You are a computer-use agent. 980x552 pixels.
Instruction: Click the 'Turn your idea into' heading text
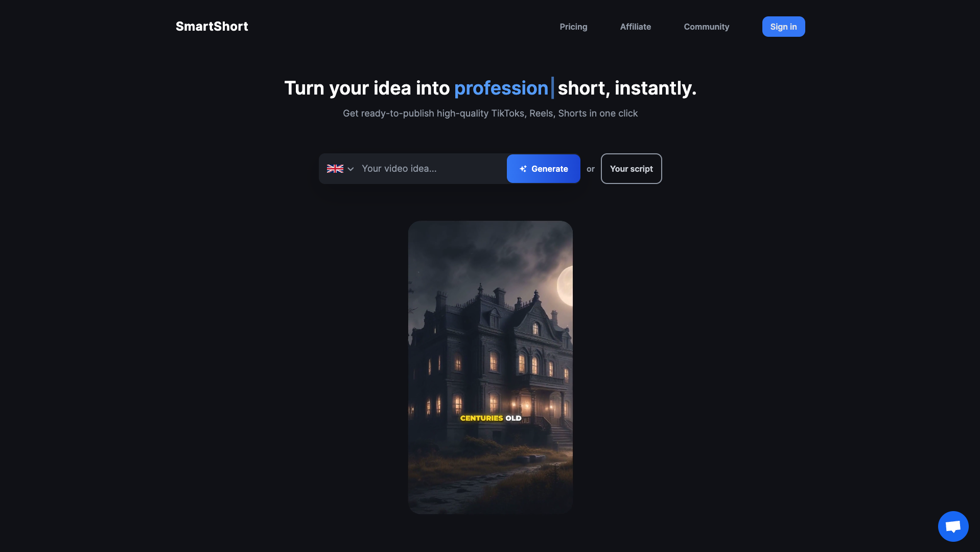(x=366, y=88)
